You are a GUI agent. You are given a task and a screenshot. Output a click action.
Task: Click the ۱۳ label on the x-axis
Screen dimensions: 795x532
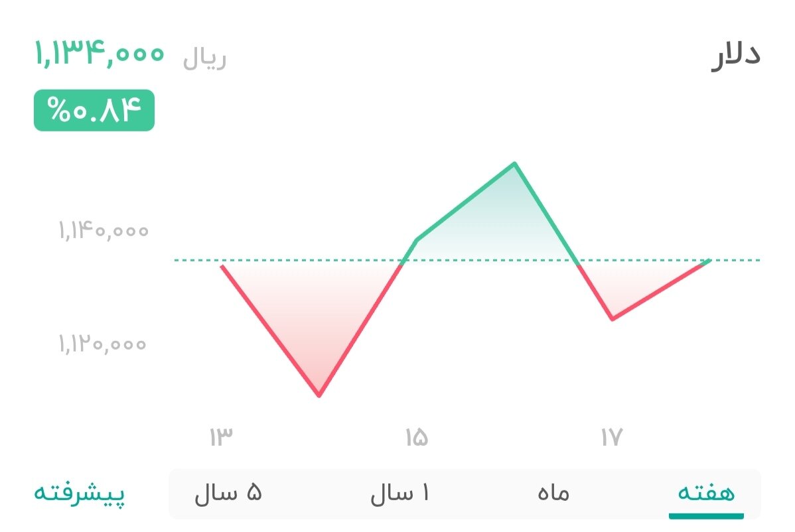click(x=222, y=436)
